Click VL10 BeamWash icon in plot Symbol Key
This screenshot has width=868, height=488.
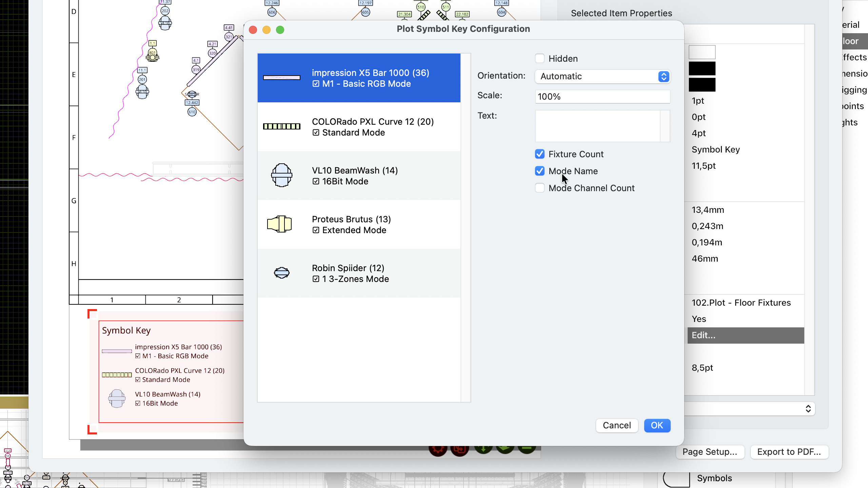point(117,399)
